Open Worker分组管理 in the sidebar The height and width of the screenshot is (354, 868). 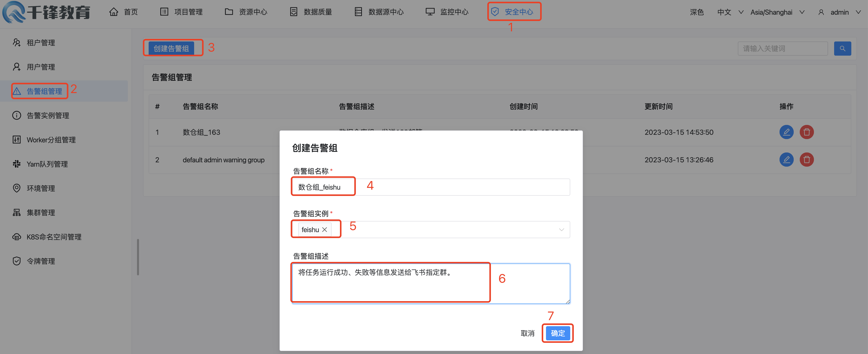coord(51,140)
